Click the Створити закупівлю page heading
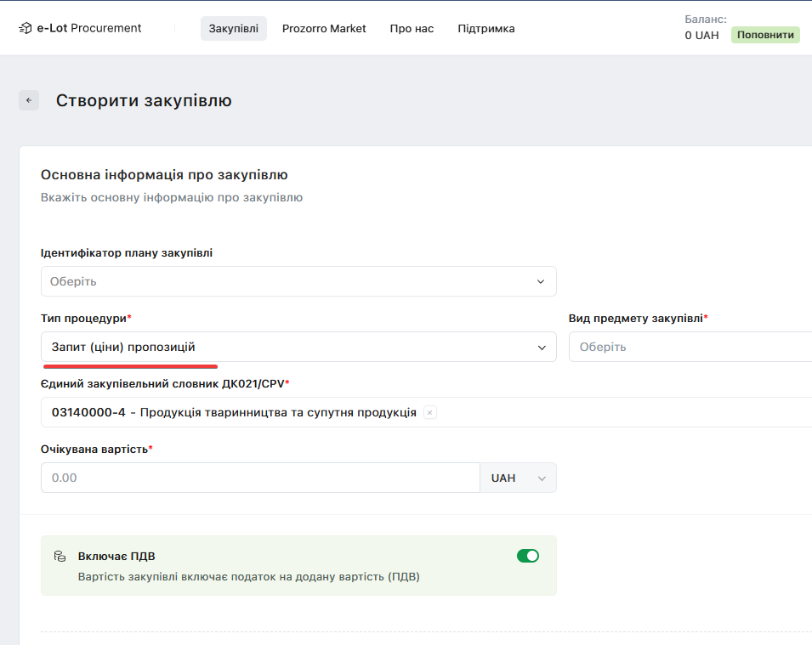Image resolution: width=812 pixels, height=645 pixels. 144,100
